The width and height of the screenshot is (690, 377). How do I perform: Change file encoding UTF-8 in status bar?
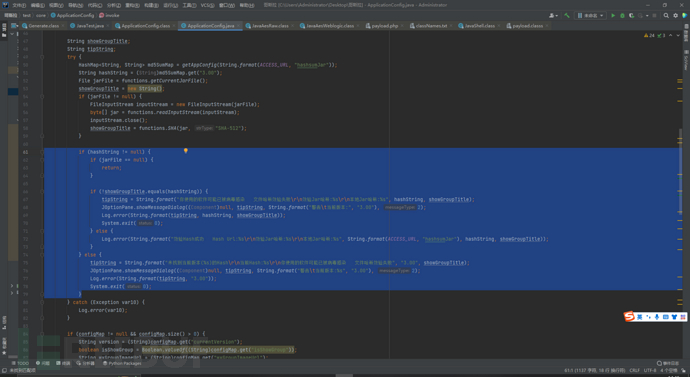click(650, 370)
